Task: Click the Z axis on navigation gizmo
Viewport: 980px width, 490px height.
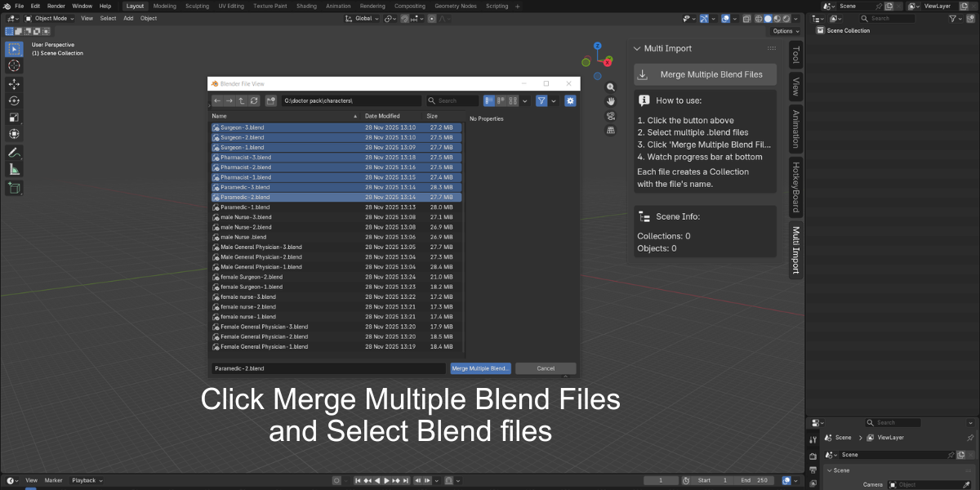Action: pos(598,47)
